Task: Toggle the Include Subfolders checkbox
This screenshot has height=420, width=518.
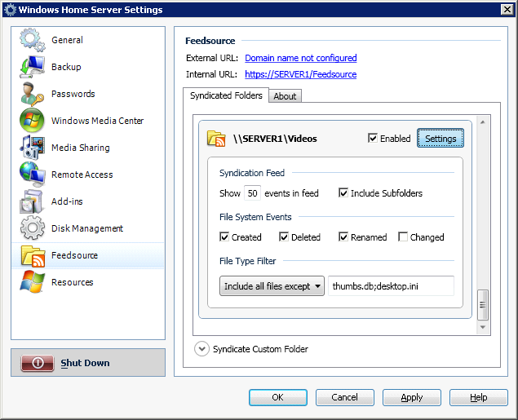Action: point(343,192)
